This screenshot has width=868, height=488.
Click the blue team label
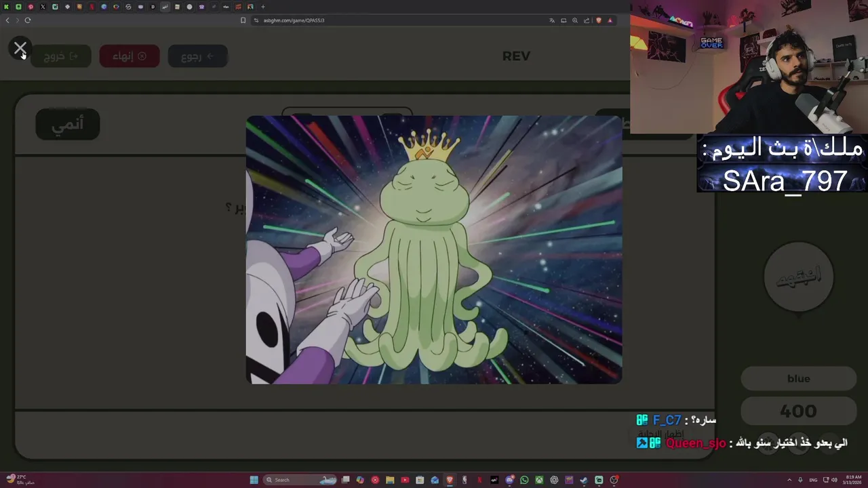[798, 378]
